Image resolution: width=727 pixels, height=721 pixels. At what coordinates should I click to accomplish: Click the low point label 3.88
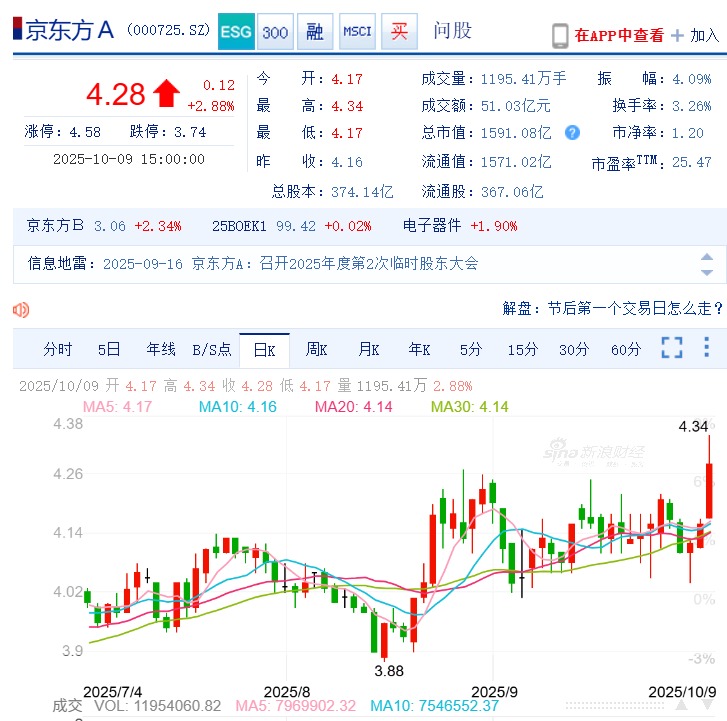pos(389,670)
